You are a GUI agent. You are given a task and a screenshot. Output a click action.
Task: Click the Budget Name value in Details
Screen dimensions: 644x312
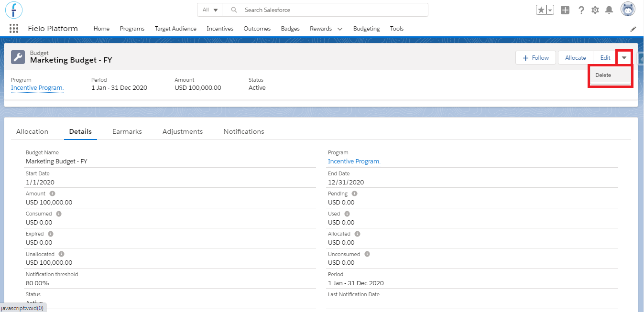pyautogui.click(x=56, y=161)
